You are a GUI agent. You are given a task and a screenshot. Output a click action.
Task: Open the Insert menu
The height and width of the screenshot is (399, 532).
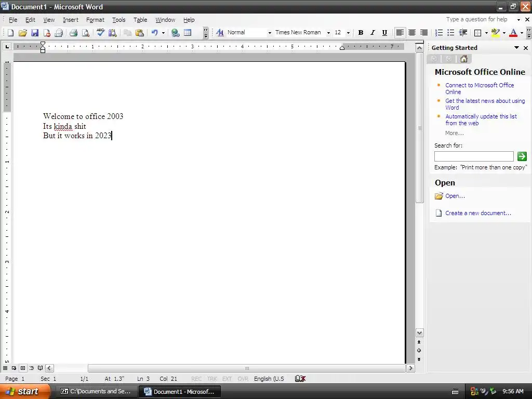[71, 20]
